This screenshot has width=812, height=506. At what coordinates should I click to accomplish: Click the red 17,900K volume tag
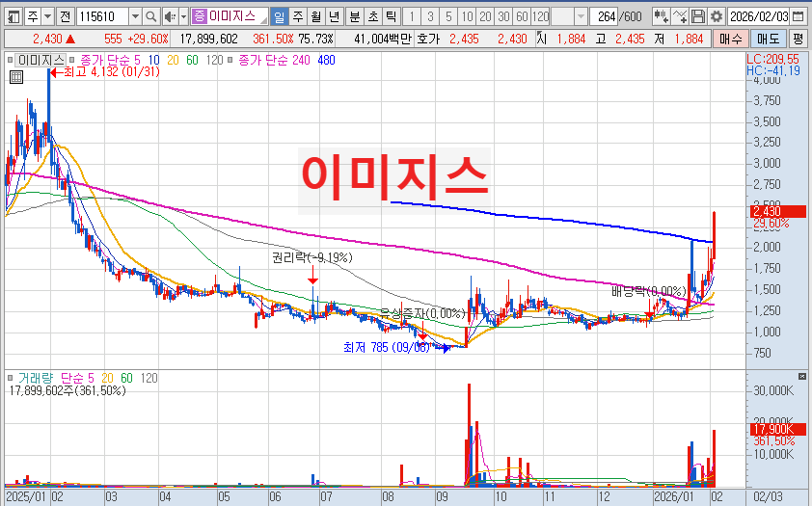click(x=778, y=429)
